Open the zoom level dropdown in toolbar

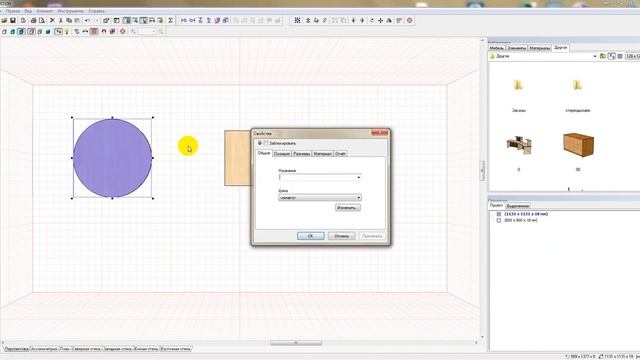coord(154,31)
